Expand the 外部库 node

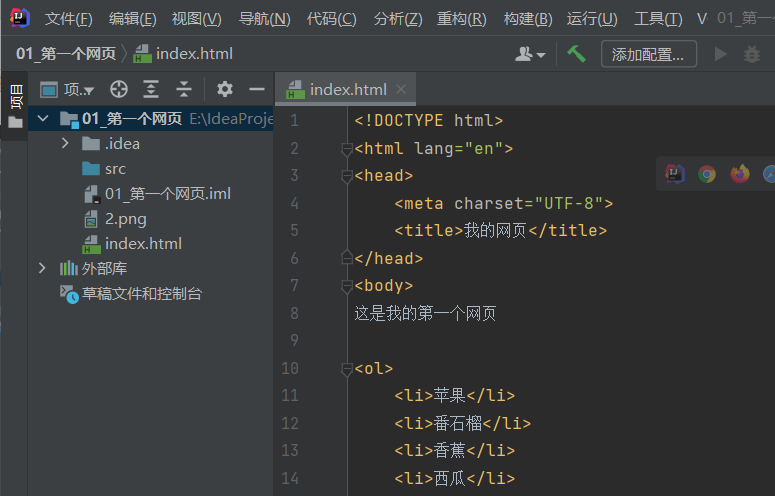(42, 268)
